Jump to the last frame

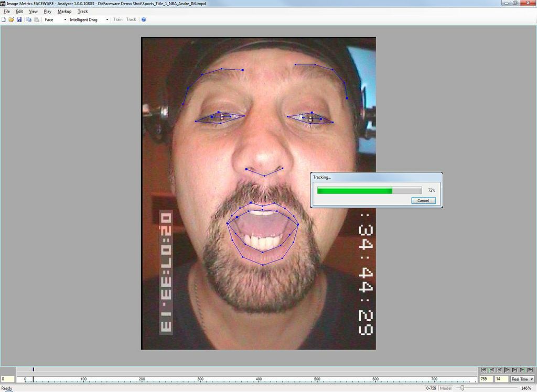(x=530, y=369)
